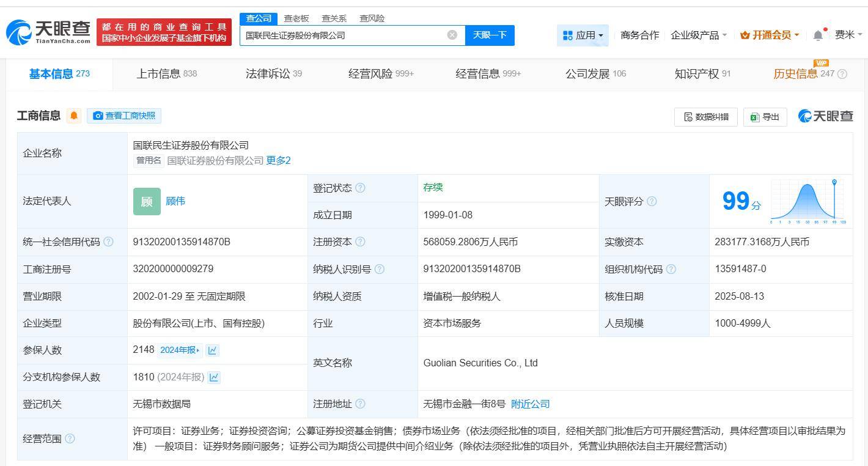The width and height of the screenshot is (868, 466).
Task: Open legal representative 顾伟 link
Action: coord(175,201)
